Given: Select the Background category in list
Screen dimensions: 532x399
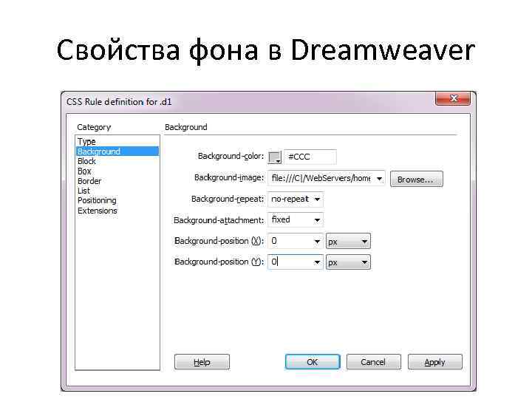Looking at the screenshot, I should click(117, 151).
